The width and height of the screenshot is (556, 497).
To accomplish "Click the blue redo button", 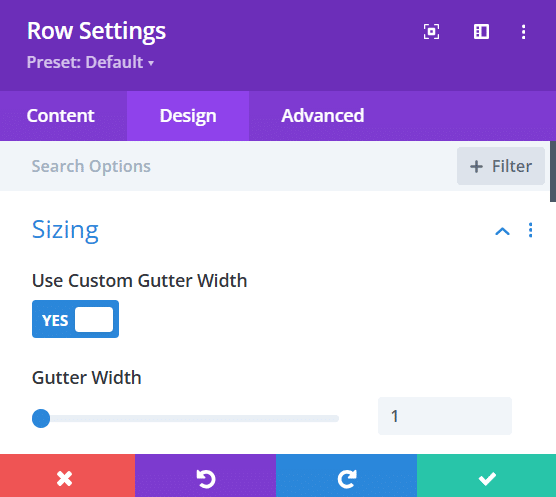I will click(346, 476).
